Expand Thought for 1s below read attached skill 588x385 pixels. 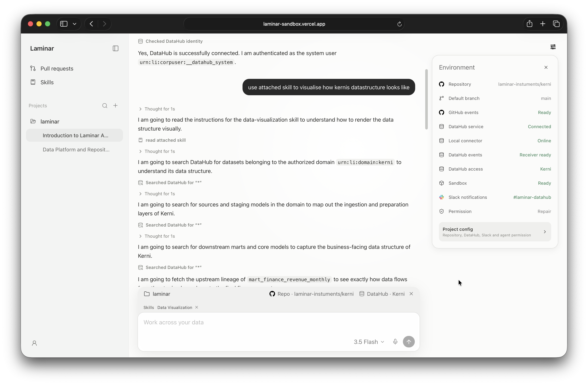click(157, 151)
